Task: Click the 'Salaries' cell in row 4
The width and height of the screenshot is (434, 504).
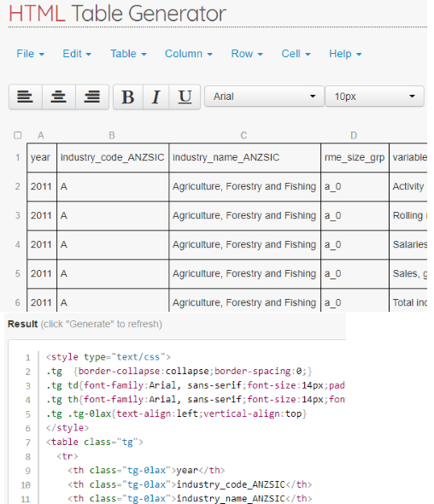Action: point(408,244)
